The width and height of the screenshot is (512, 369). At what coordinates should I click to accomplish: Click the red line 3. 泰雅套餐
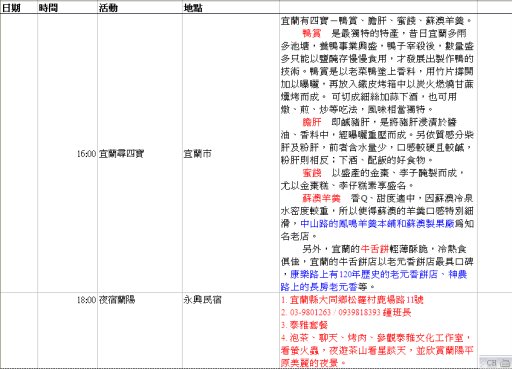tap(304, 325)
